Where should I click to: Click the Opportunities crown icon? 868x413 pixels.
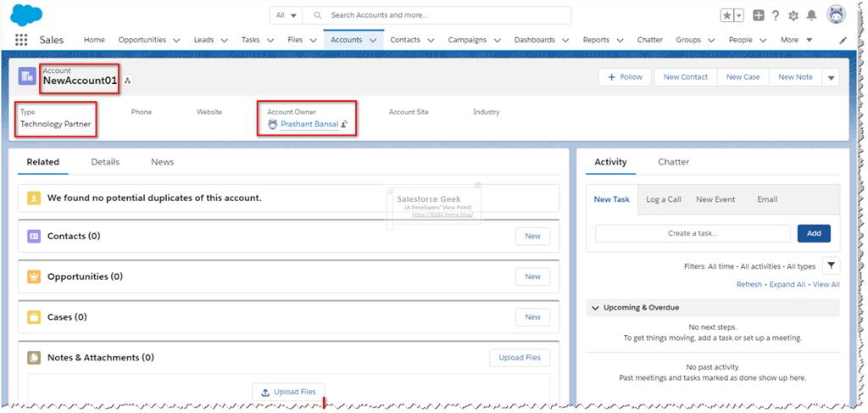[34, 276]
